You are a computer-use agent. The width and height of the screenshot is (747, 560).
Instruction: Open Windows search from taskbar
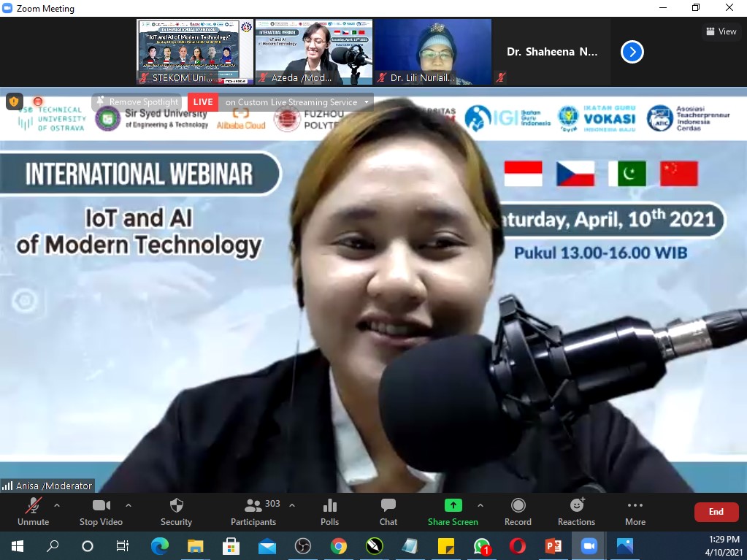[x=53, y=545]
